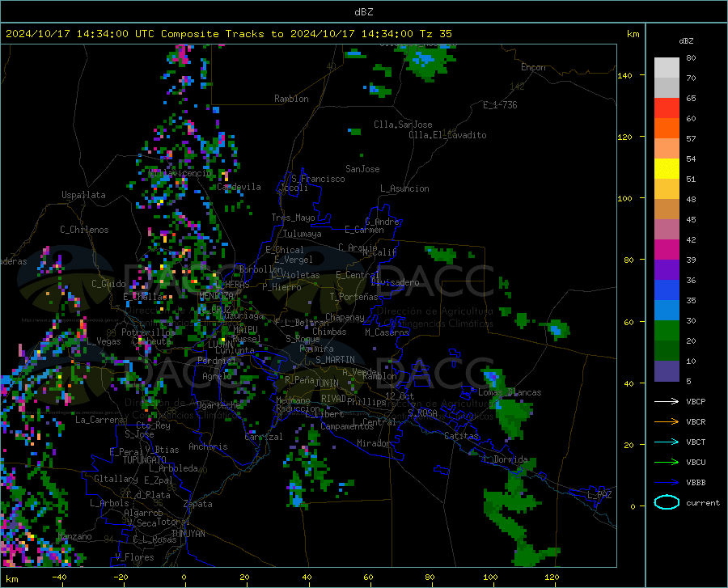Click the Tulumaya map label

(303, 234)
